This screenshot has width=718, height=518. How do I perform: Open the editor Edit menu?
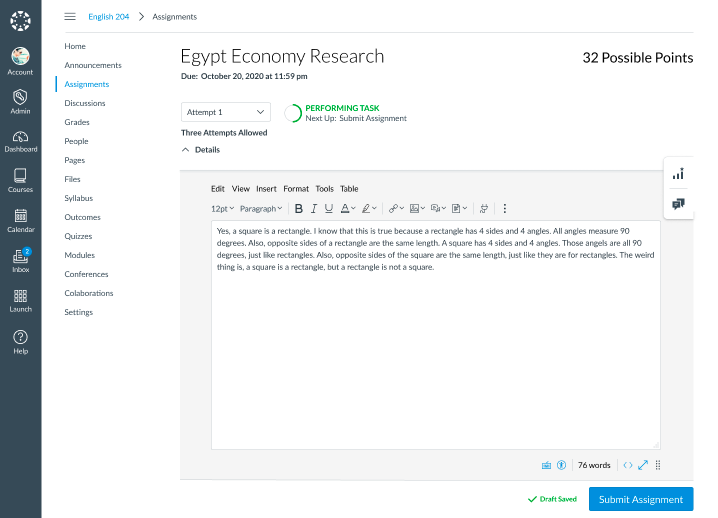218,189
